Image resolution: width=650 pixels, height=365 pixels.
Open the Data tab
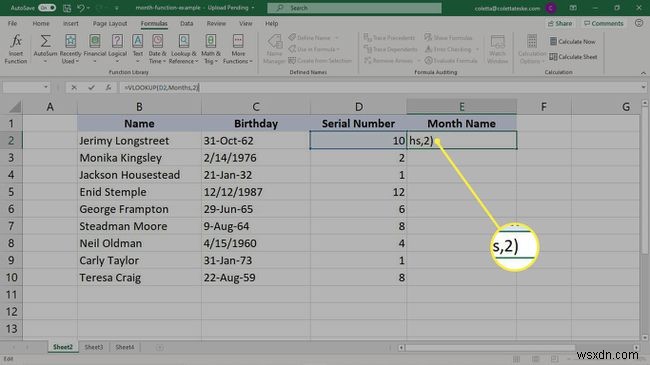click(x=187, y=24)
